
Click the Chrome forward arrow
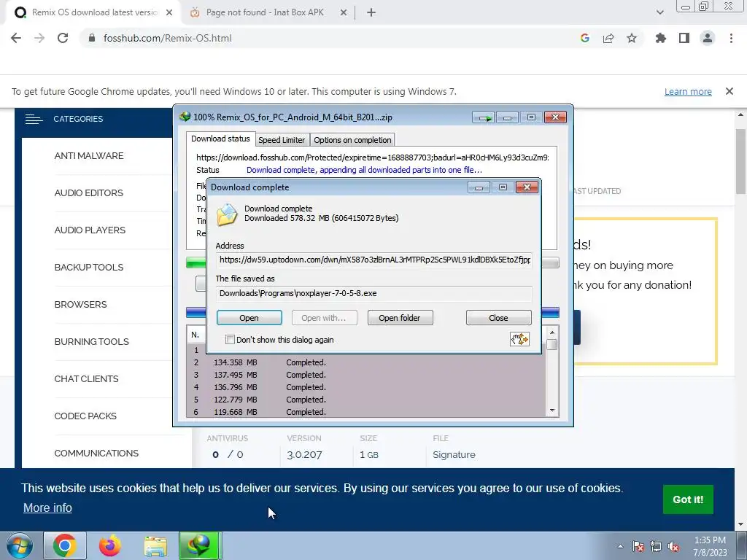39,38
